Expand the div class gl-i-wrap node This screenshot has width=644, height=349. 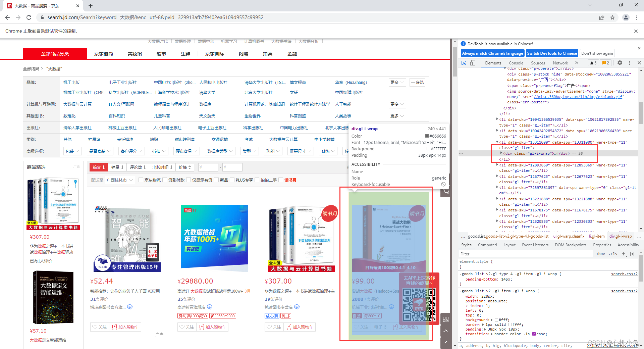point(501,153)
